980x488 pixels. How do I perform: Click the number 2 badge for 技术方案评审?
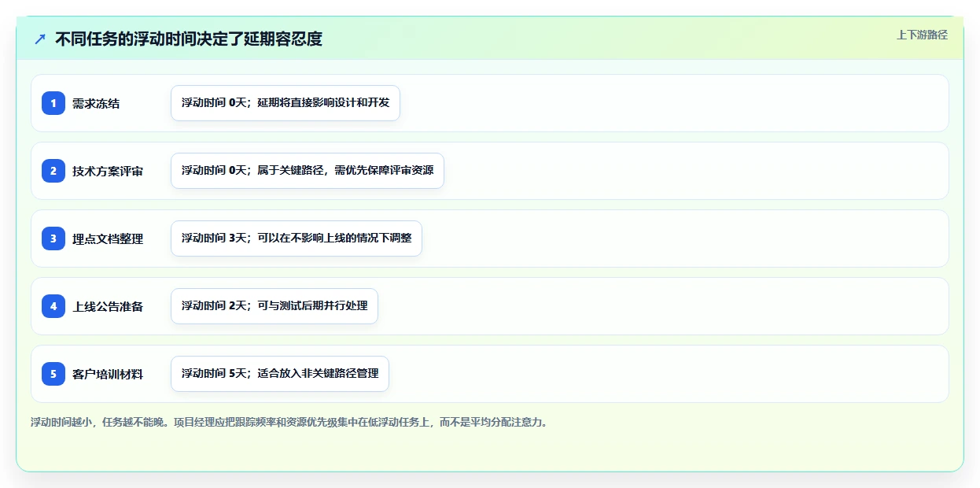click(53, 171)
